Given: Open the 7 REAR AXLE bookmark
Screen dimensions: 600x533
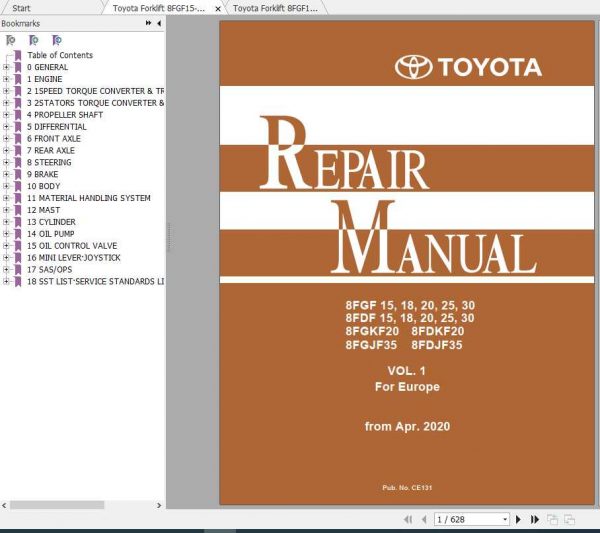Looking at the screenshot, I should 51,150.
